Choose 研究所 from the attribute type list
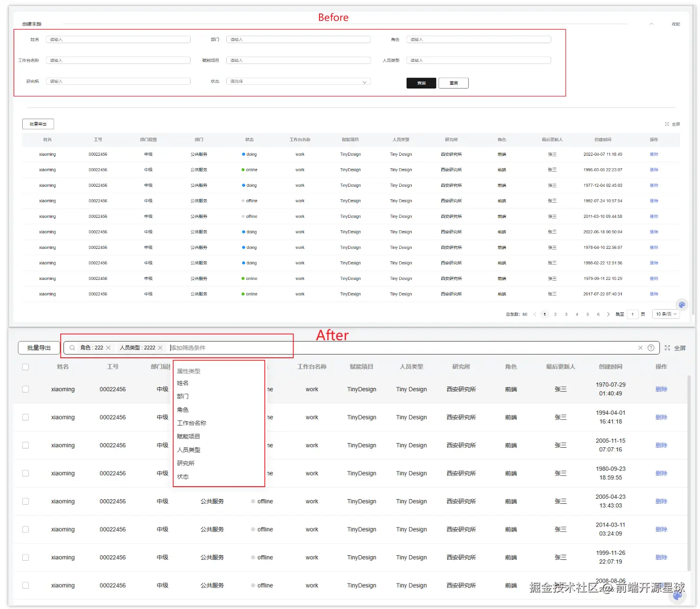Viewport: 700px width, 609px height. [185, 463]
